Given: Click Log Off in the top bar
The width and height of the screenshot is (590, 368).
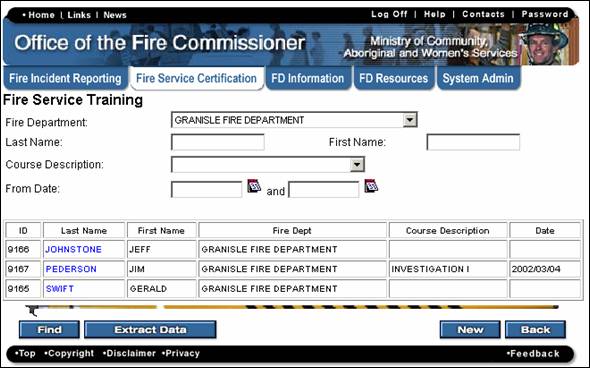Looking at the screenshot, I should tap(389, 14).
